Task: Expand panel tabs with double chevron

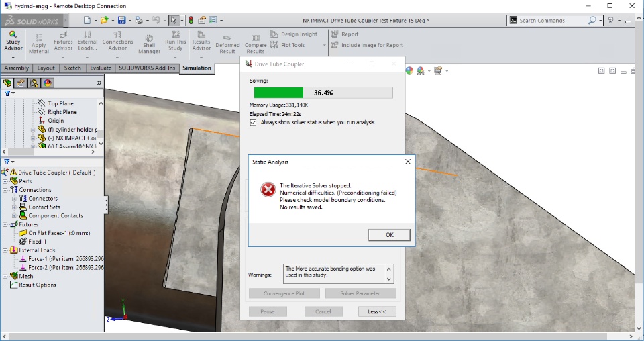Action: (99, 83)
